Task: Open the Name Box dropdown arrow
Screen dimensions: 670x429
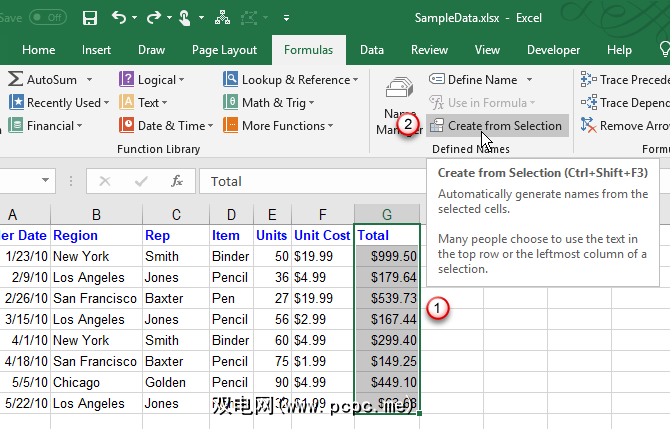Action: (46, 181)
